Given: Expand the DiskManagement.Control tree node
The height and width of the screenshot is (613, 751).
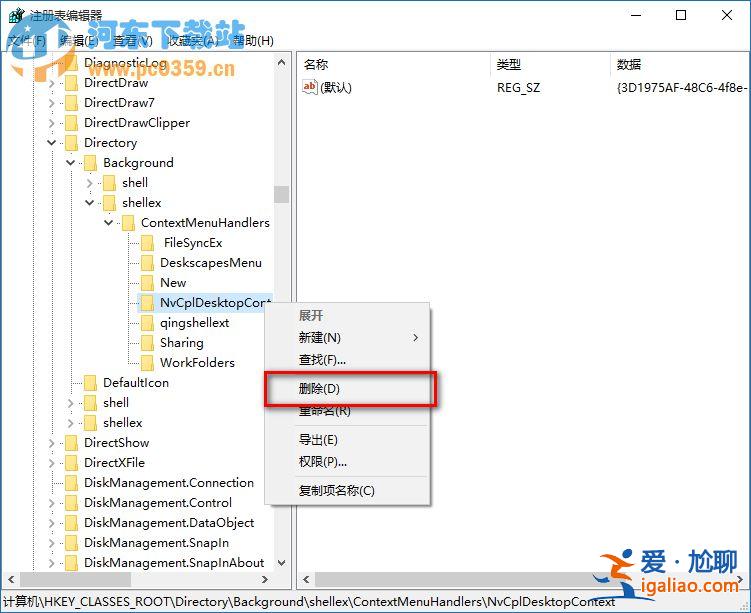Looking at the screenshot, I should pos(51,503).
